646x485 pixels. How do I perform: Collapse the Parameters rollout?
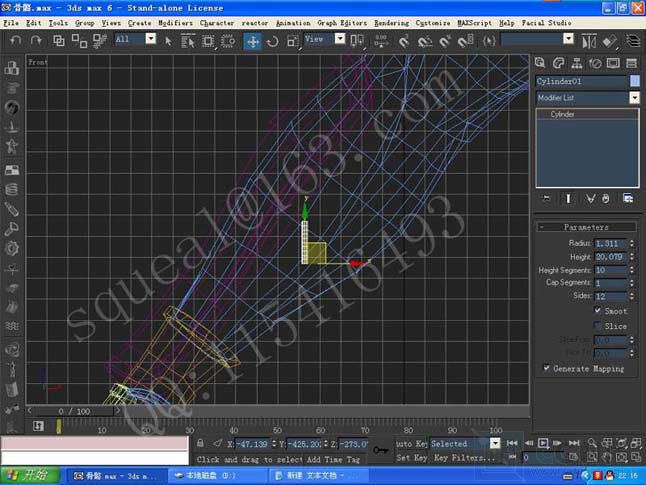(586, 227)
